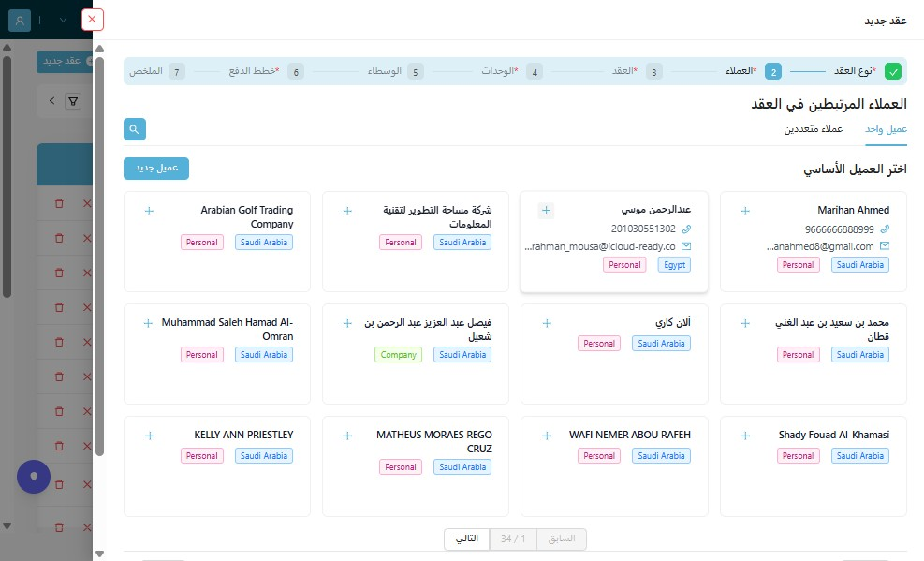The image size is (924, 561).
Task: Click heading اختر العميل الأساسي
Action: pos(855,170)
